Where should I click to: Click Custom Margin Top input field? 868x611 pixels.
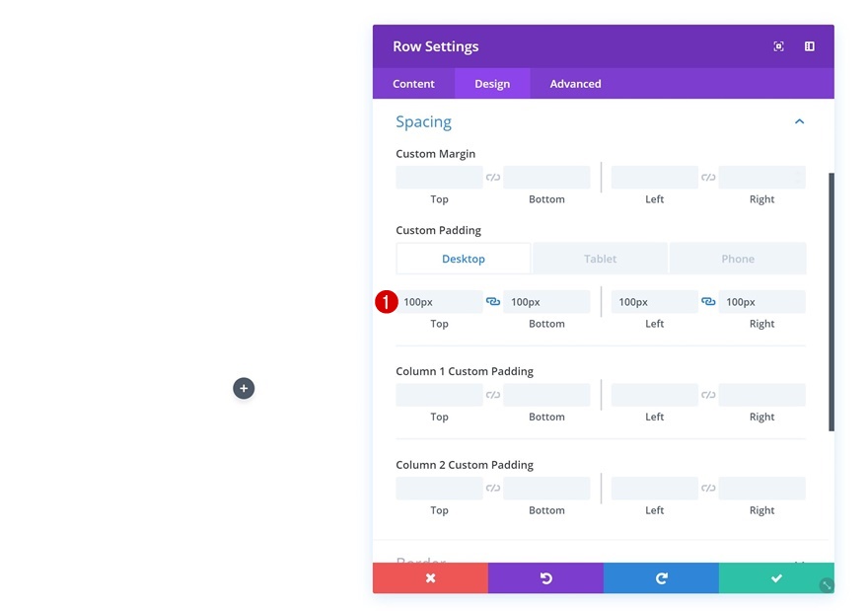coord(439,178)
